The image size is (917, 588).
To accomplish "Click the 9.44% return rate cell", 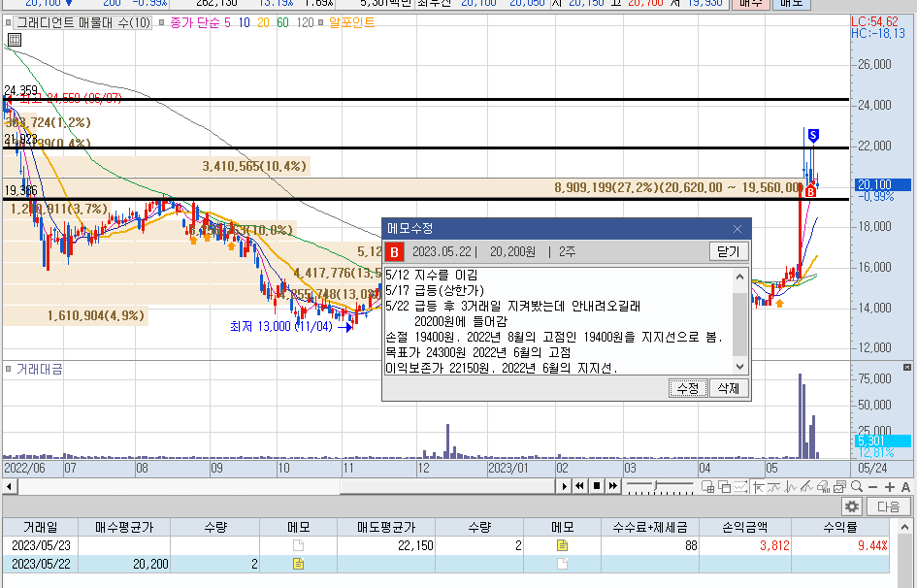I will 839,546.
